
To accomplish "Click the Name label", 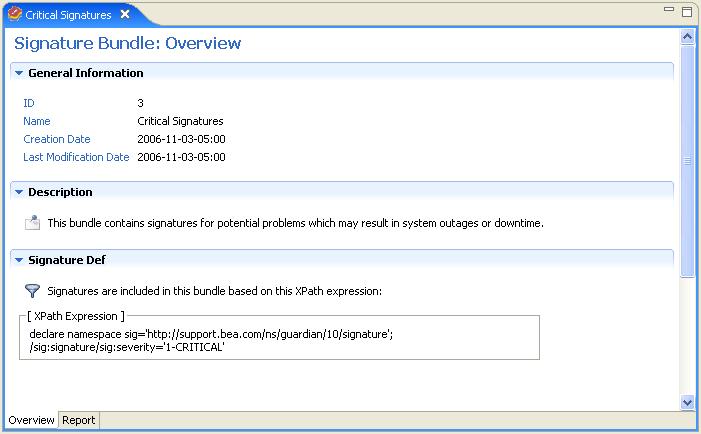I will click(37, 121).
